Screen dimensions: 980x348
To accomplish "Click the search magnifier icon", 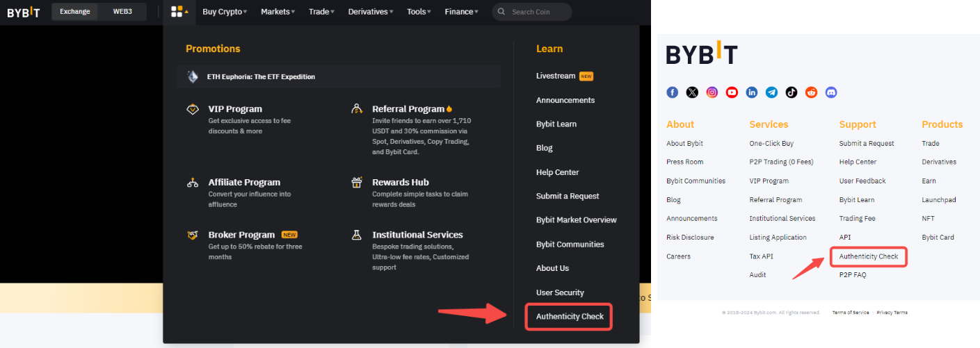I will point(502,12).
